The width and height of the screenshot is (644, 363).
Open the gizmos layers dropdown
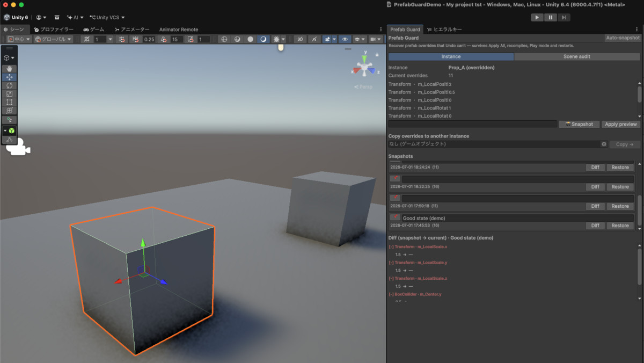pyautogui.click(x=360, y=39)
